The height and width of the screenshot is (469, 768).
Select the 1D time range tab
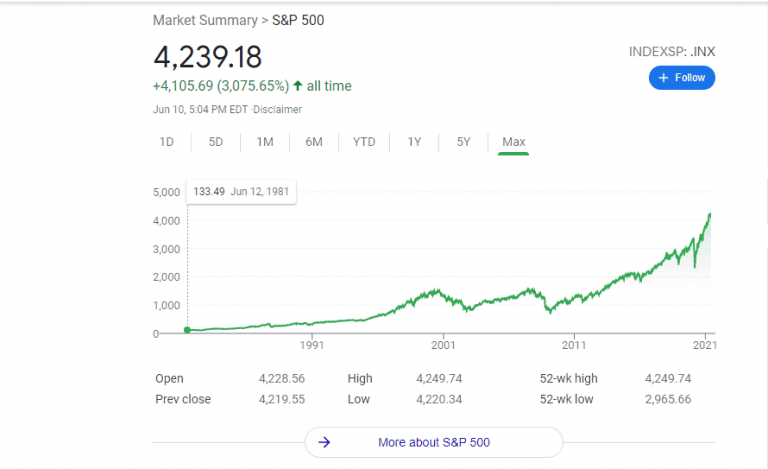click(x=167, y=142)
